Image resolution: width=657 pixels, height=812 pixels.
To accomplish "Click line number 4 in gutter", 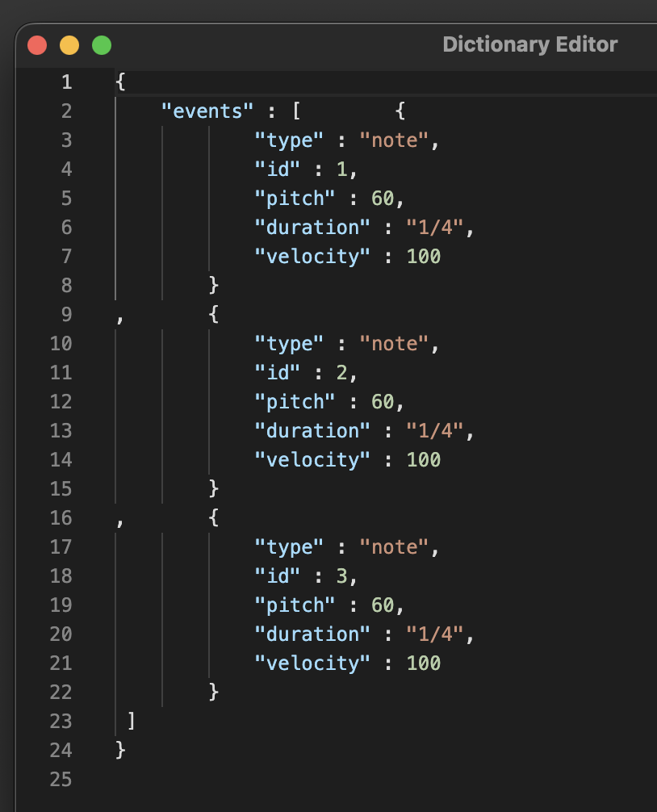I will tap(66, 170).
